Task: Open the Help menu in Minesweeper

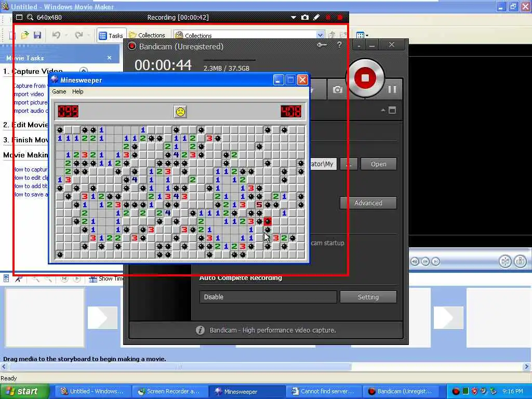Action: coord(78,91)
